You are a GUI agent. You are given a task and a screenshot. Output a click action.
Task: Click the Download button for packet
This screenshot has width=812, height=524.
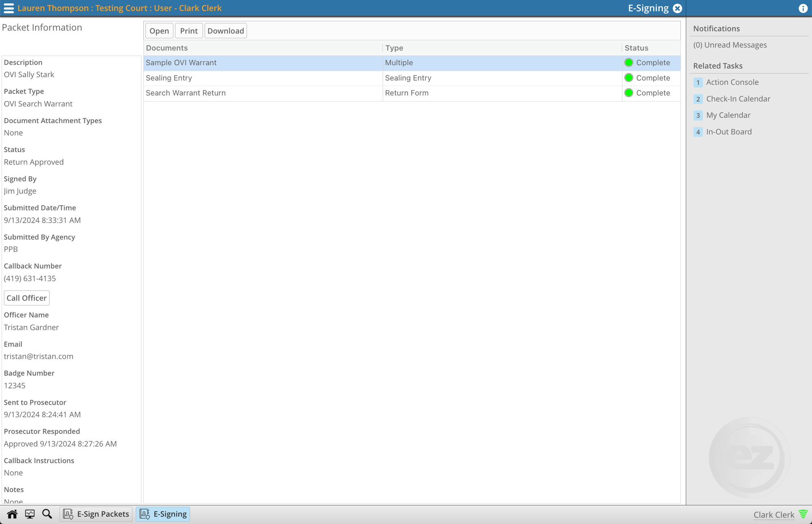[225, 31]
